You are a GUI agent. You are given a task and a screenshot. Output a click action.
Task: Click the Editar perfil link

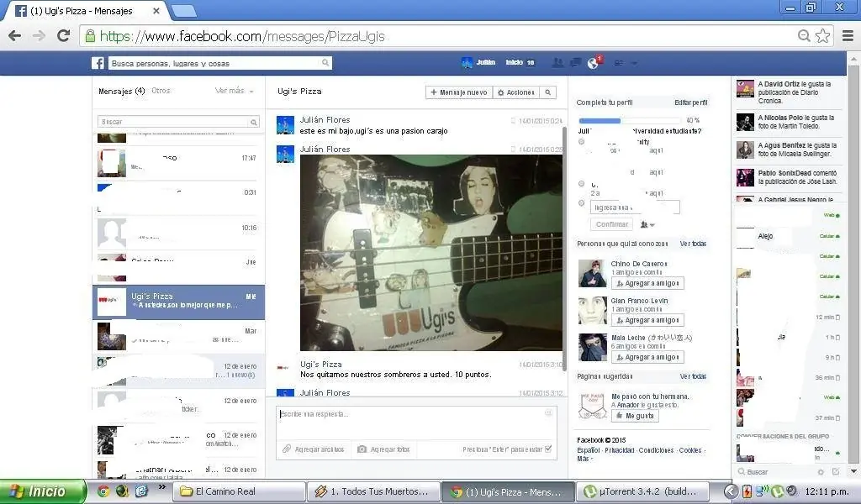click(x=691, y=102)
